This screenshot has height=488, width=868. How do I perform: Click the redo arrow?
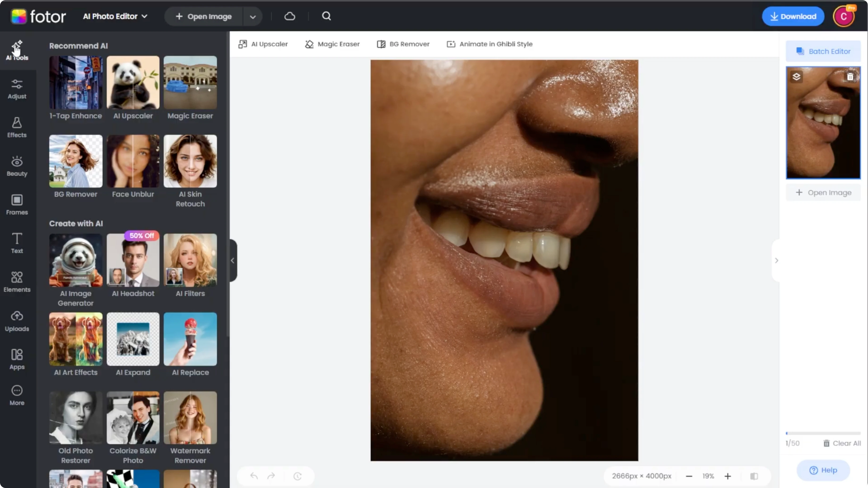[x=271, y=476]
